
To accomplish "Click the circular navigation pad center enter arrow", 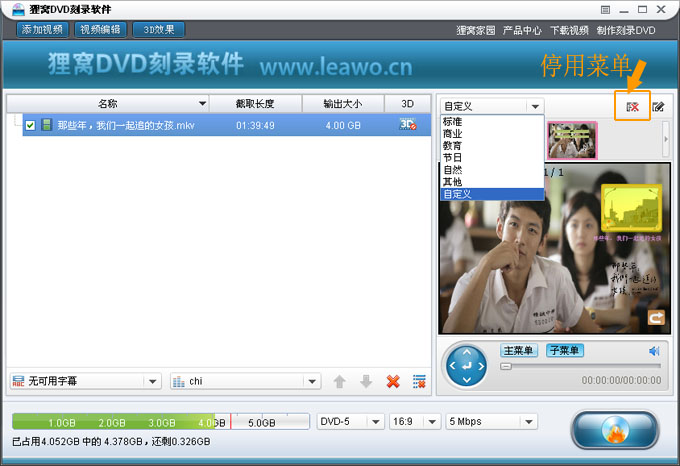I will click(x=467, y=367).
